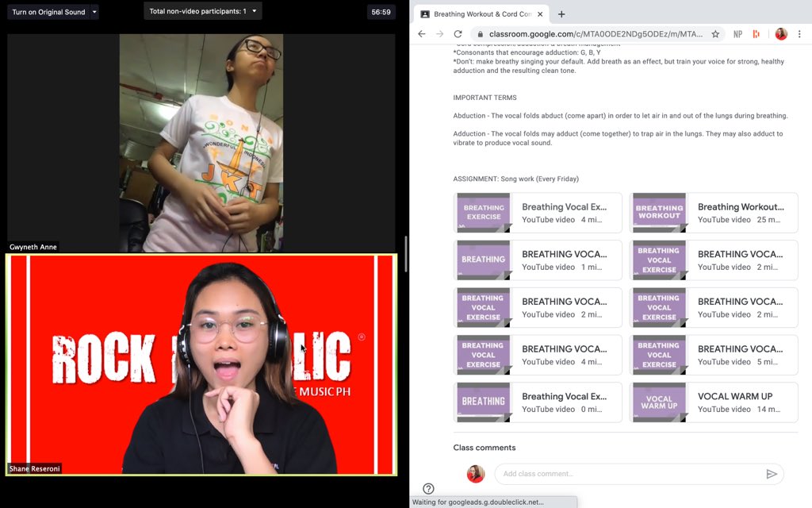Click Class comments heading

tap(485, 448)
